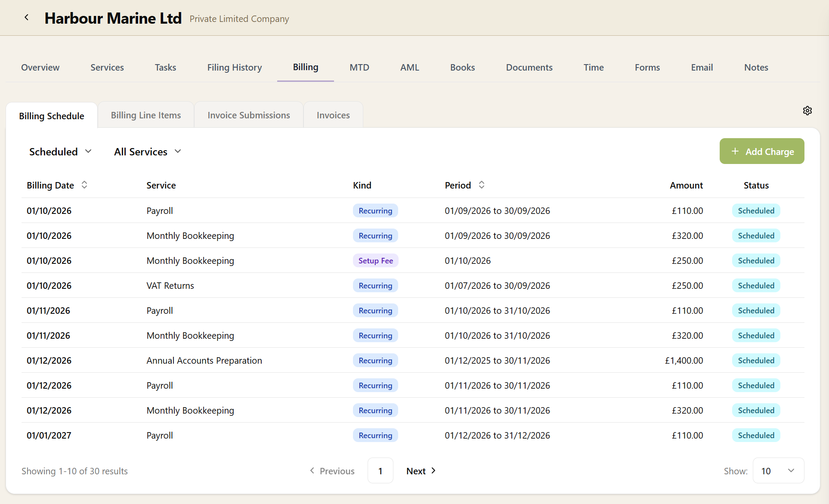The height and width of the screenshot is (504, 829).
Task: Click period 01/07/2026 to 30/09/2026
Action: click(498, 286)
